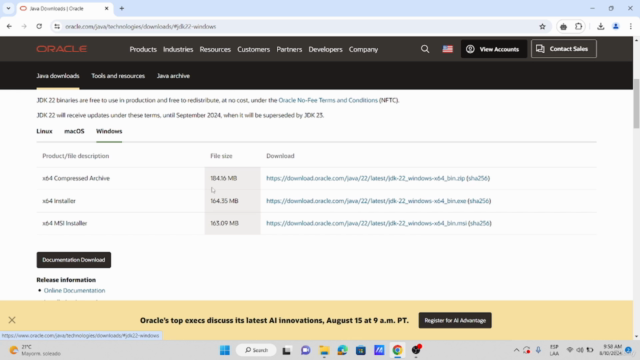Close the Java Downloads tab
This screenshot has height=360, width=640.
coord(107,8)
